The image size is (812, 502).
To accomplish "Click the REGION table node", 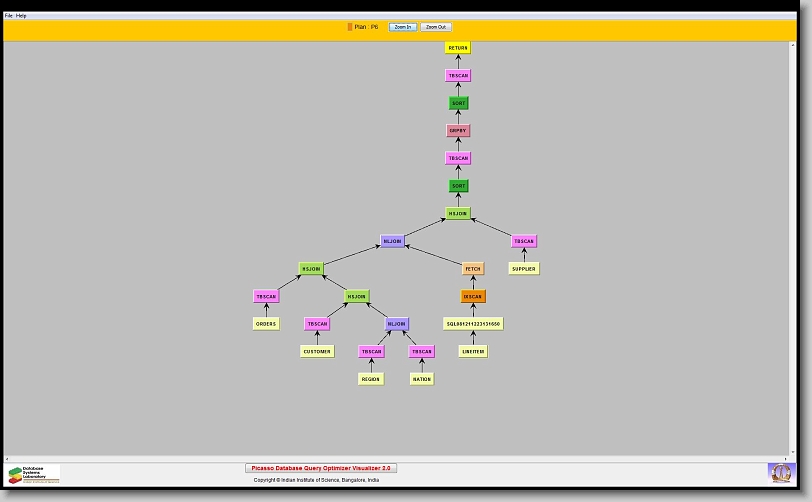I will [x=371, y=379].
